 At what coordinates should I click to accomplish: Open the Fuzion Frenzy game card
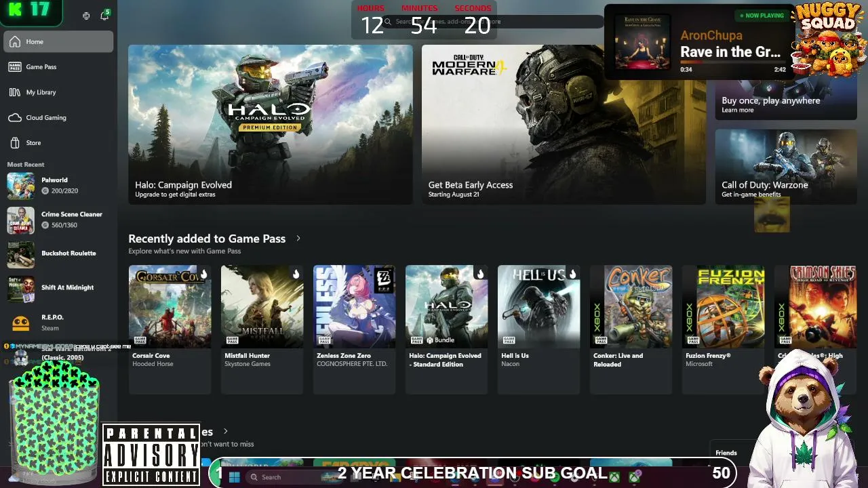(724, 329)
